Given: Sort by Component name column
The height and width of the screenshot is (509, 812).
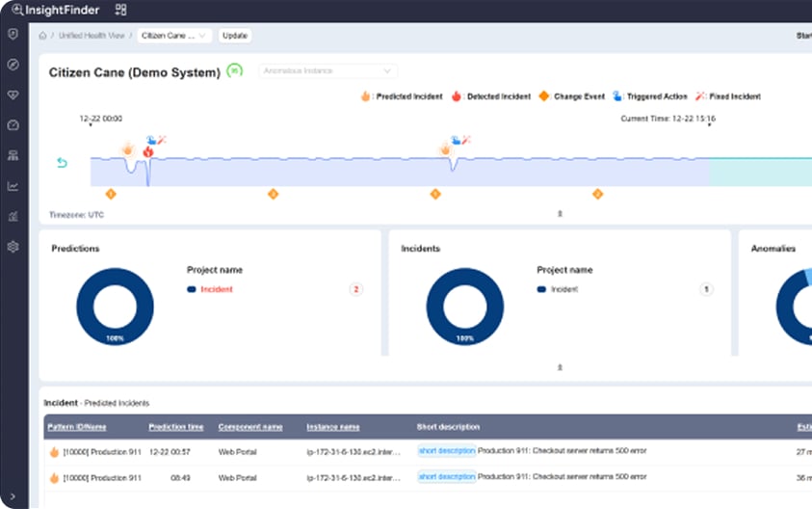Looking at the screenshot, I should click(250, 427).
